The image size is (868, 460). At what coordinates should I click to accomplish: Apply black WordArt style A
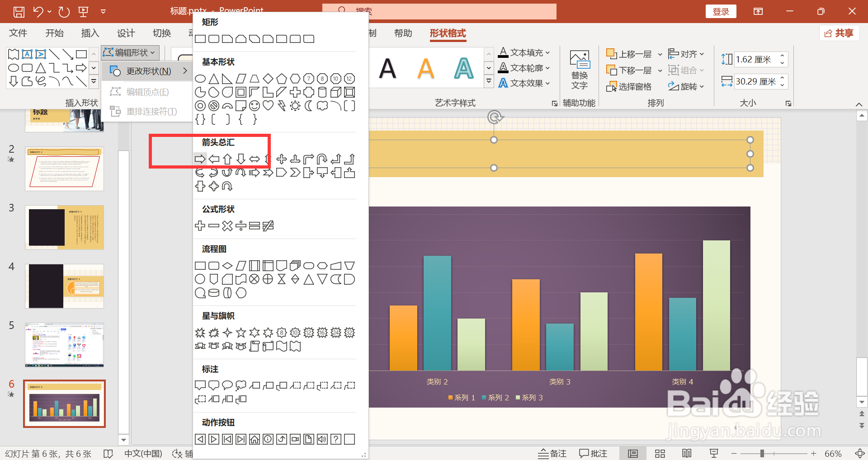(x=388, y=69)
